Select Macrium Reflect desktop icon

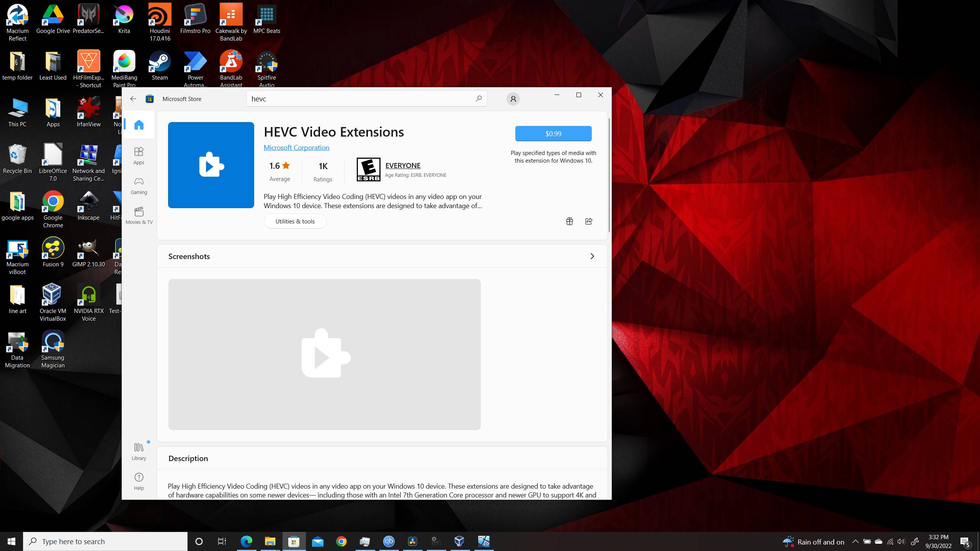point(17,23)
